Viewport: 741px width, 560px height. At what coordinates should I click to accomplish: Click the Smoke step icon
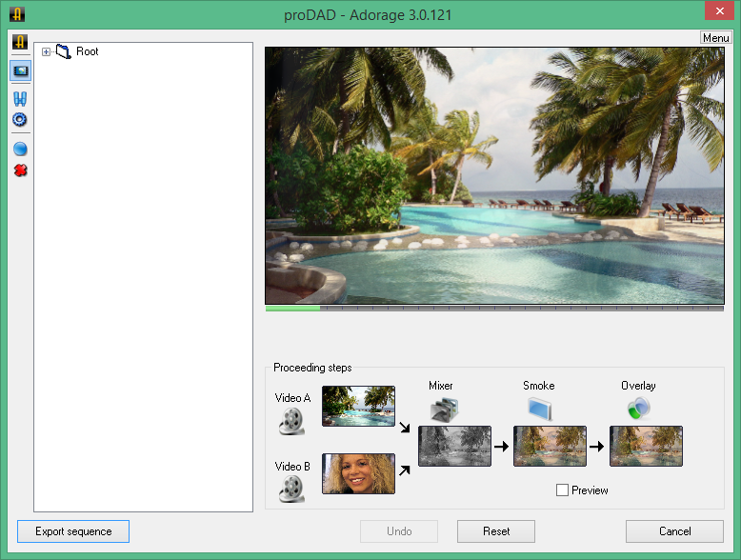(538, 410)
